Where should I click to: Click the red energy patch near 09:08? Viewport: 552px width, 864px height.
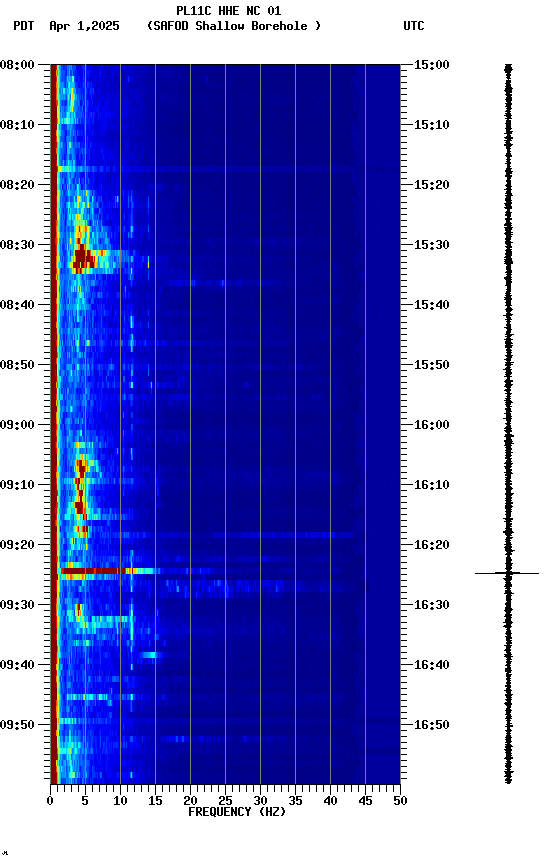pos(81,468)
